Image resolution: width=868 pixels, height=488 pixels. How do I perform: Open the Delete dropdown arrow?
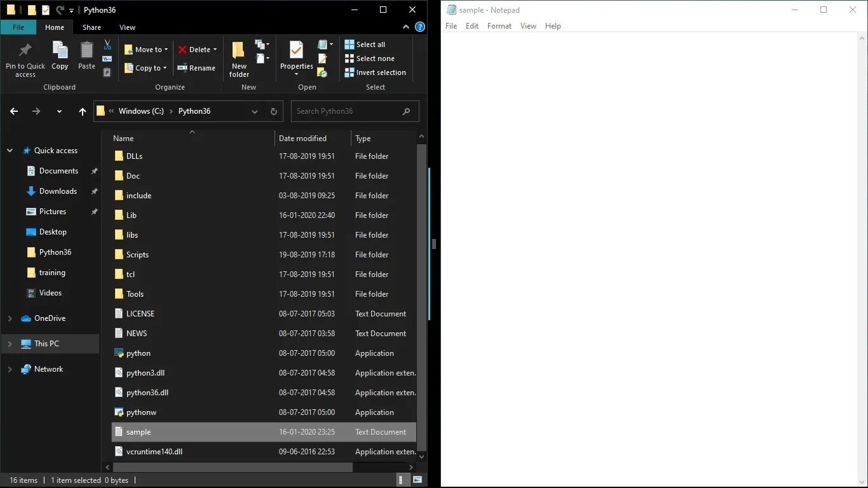point(215,50)
